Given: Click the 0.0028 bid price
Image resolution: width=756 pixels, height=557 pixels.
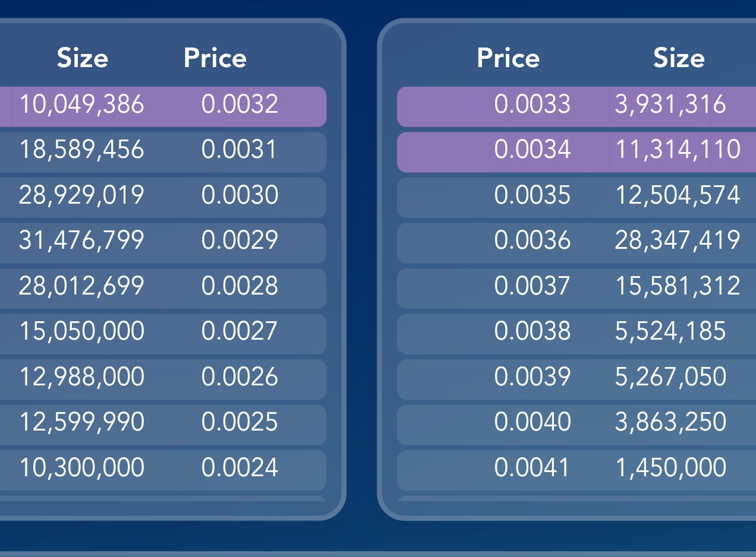Looking at the screenshot, I should 240,286.
